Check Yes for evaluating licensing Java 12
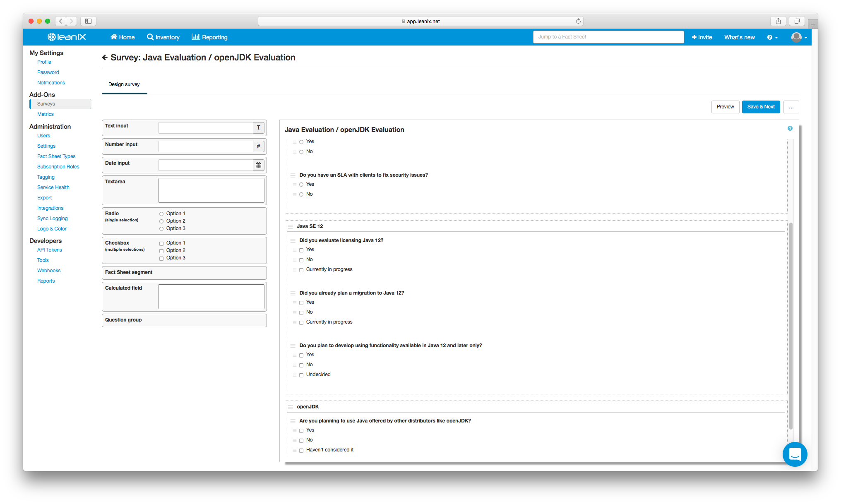Image resolution: width=841 pixels, height=504 pixels. (301, 250)
